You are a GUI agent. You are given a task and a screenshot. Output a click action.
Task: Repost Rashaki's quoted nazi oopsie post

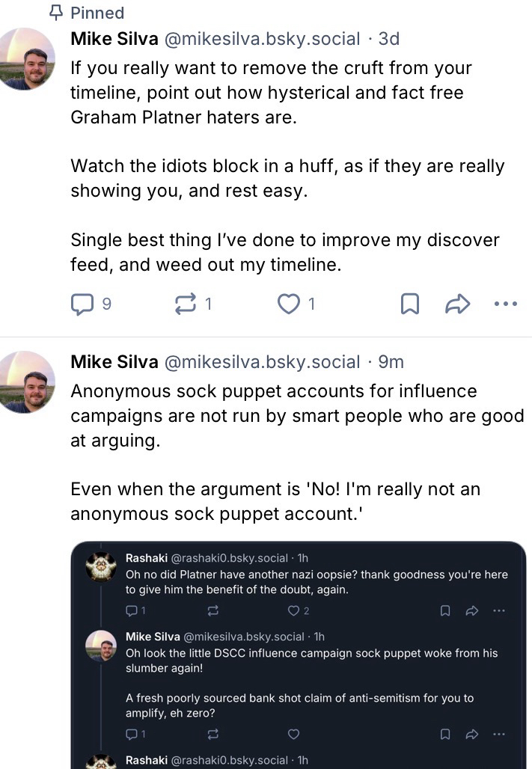[x=213, y=611]
